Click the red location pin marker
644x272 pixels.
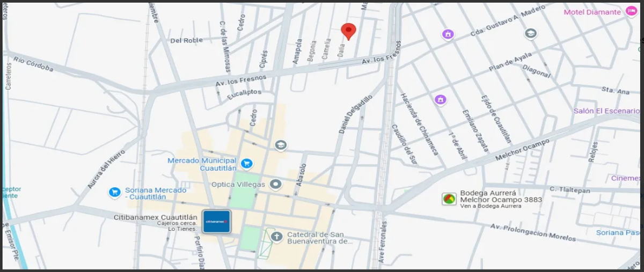click(348, 31)
